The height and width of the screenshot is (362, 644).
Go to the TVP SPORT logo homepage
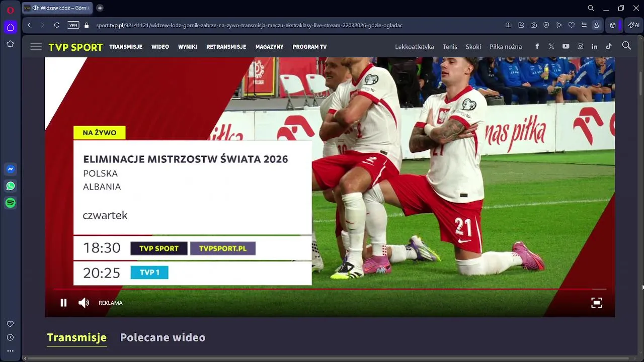75,47
